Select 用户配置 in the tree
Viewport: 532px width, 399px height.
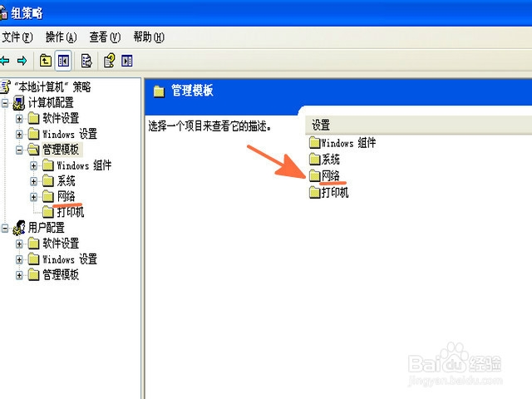[47, 228]
